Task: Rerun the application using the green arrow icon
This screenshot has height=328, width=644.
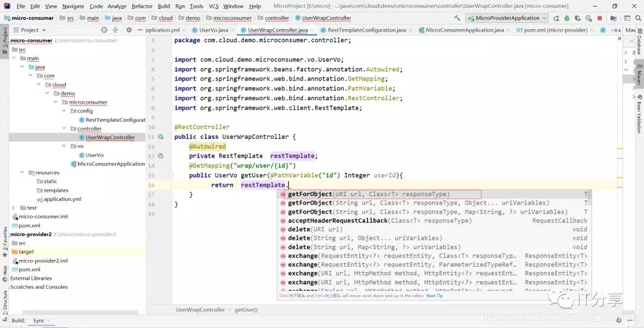Action: (x=556, y=18)
